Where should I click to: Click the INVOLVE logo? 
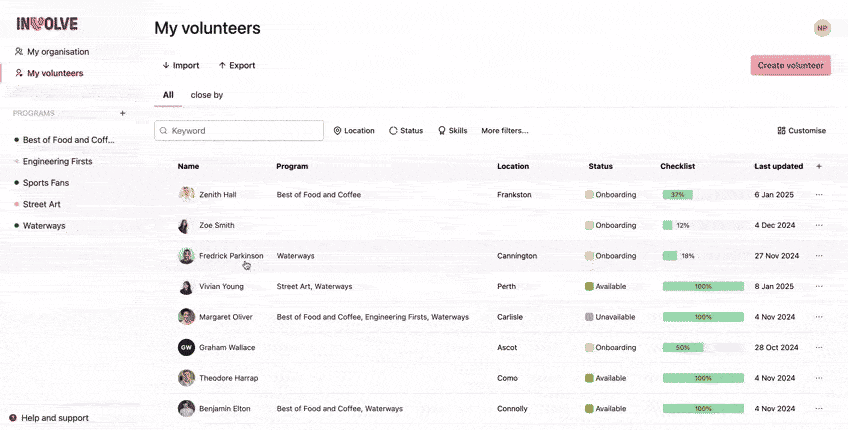click(x=47, y=24)
